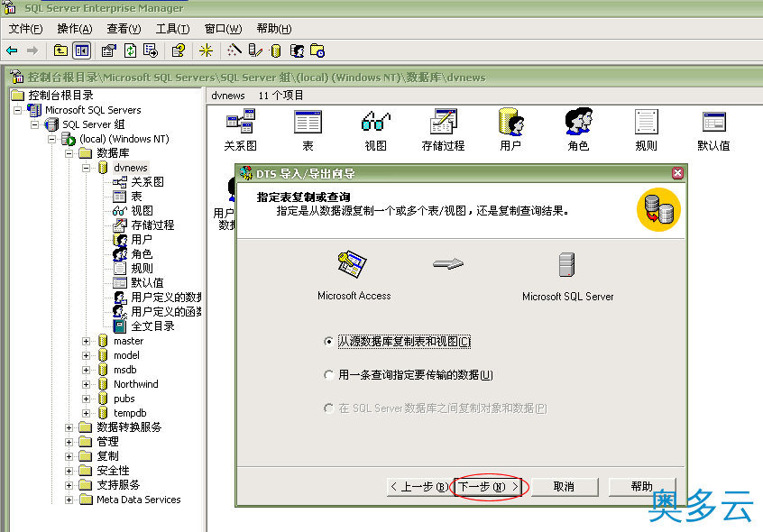Image resolution: width=763 pixels, height=532 pixels.
Task: Click the Forward arrow toolbar icon
Action: point(32,50)
